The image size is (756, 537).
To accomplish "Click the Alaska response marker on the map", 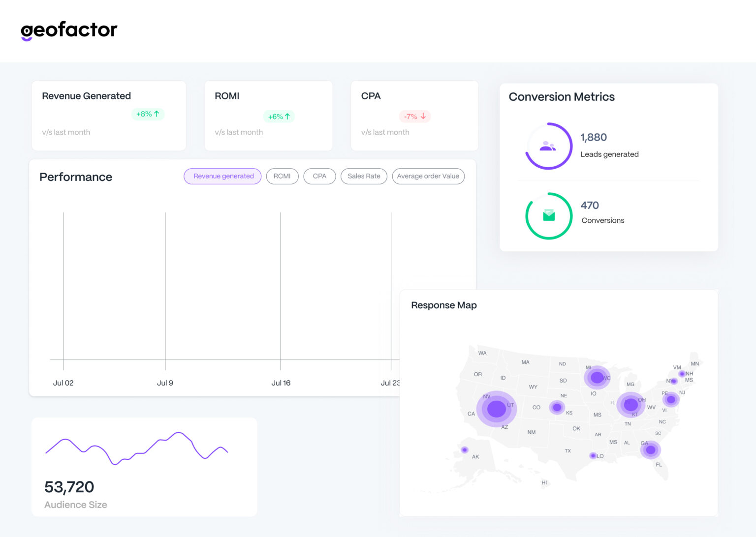I will tap(464, 449).
